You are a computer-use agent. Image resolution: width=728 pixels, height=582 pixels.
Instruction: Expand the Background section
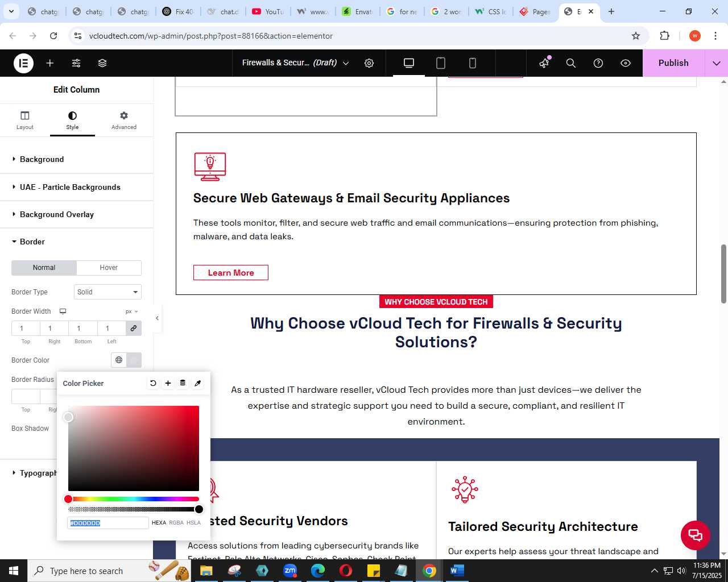(76, 159)
